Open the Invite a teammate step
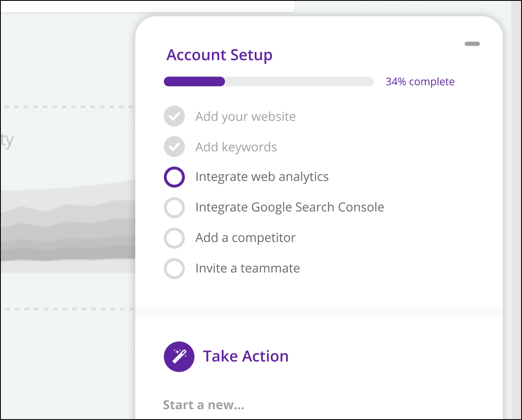Viewport: 522px width, 420px height. (248, 268)
